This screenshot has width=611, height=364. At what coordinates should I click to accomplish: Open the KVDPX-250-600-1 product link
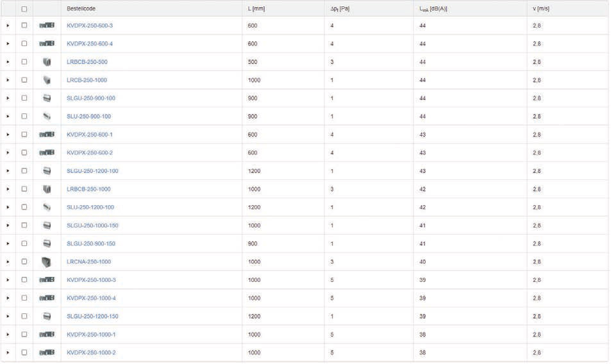coord(90,135)
